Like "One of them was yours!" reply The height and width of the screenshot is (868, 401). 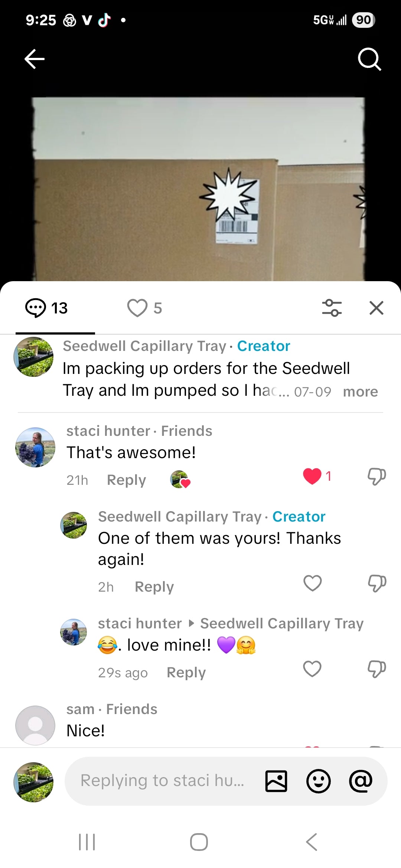pyautogui.click(x=312, y=583)
